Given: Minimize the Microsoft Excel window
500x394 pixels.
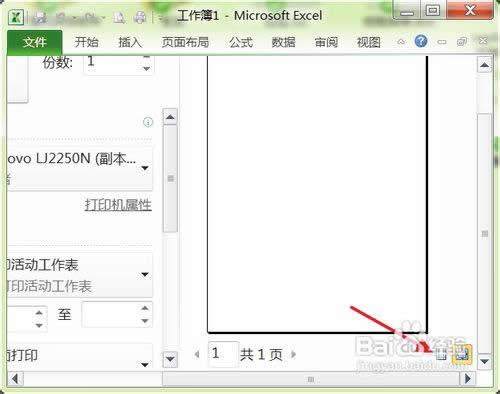Looking at the screenshot, I should point(407,11).
